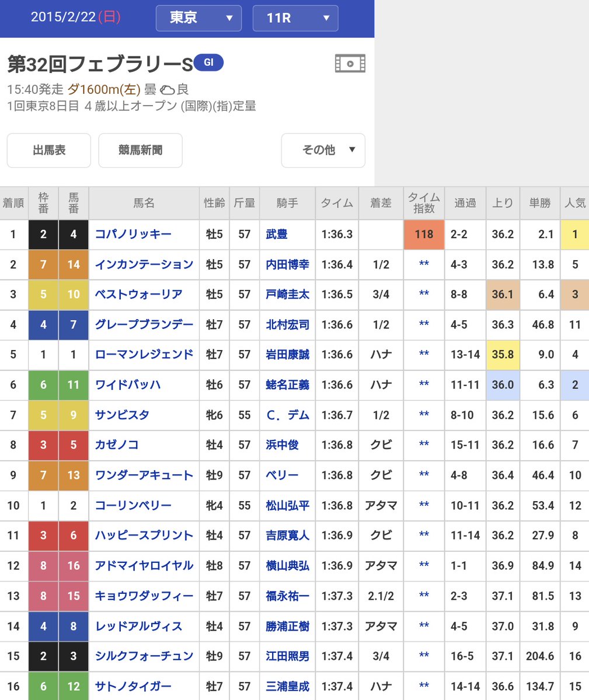This screenshot has width=589, height=700.
Task: Open horse インカンテーション link
Action: pos(144,265)
